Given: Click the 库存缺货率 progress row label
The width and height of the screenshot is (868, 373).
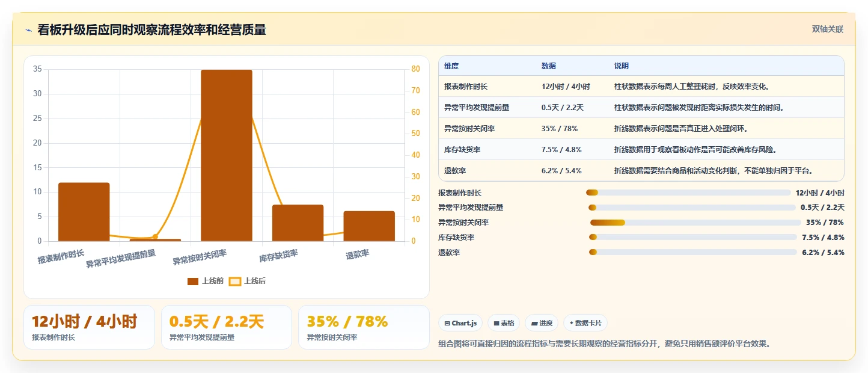Looking at the screenshot, I should (x=456, y=238).
